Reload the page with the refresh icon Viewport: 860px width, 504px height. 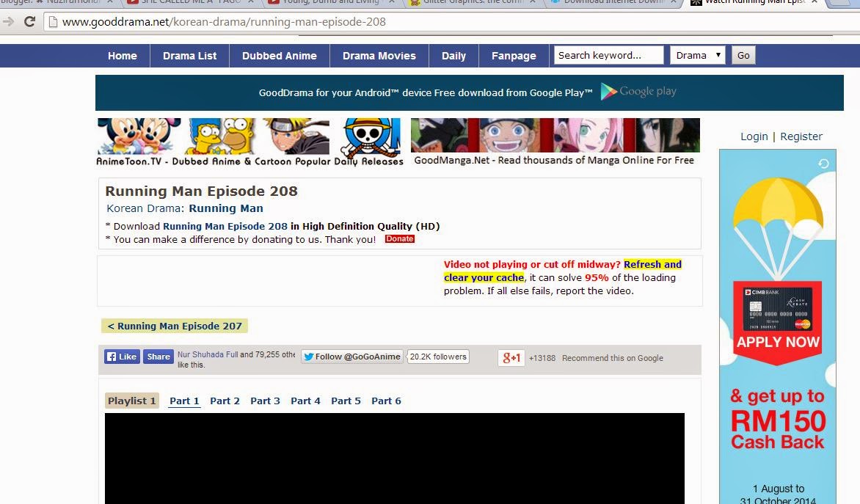(x=29, y=21)
